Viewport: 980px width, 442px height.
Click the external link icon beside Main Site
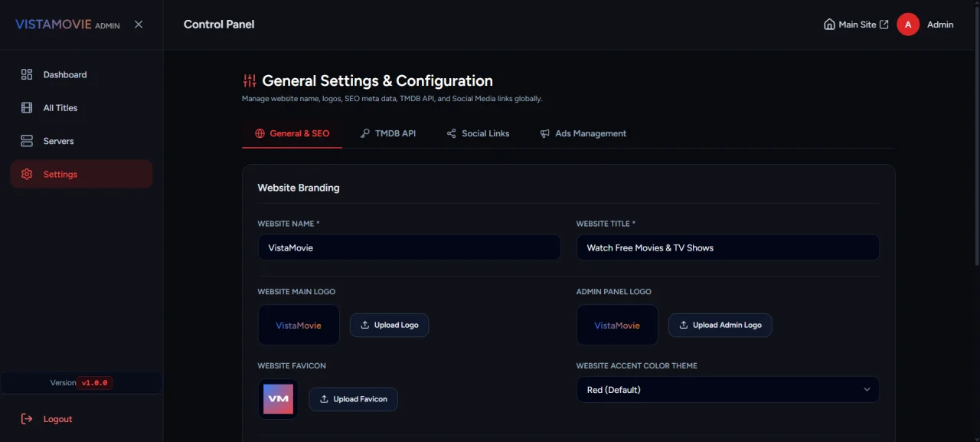click(884, 25)
